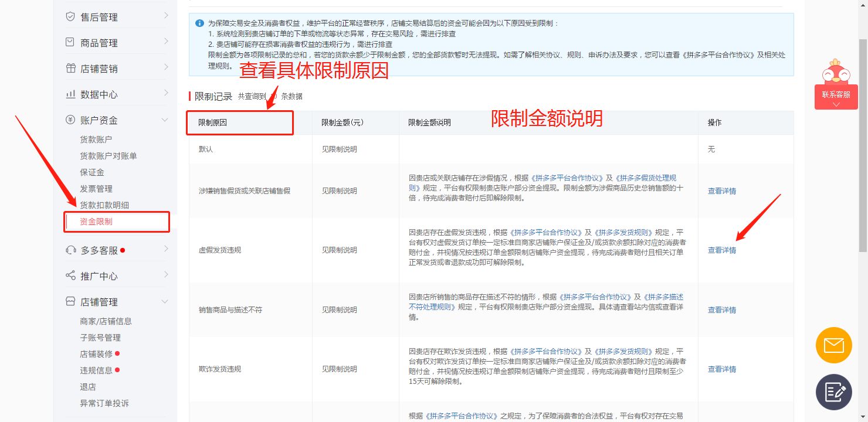The image size is (868, 422).
Task: Click 查看详情 for 欺诈发货违规 row
Action: (722, 369)
